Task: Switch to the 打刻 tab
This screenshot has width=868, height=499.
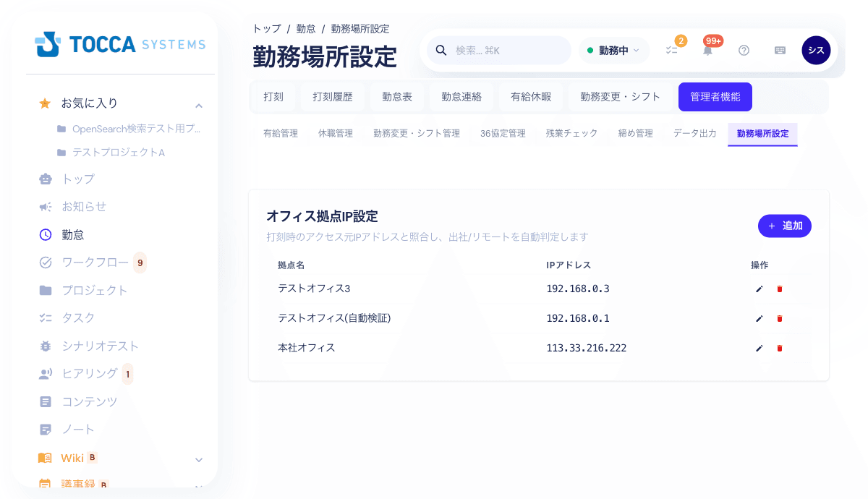Action: coord(273,97)
